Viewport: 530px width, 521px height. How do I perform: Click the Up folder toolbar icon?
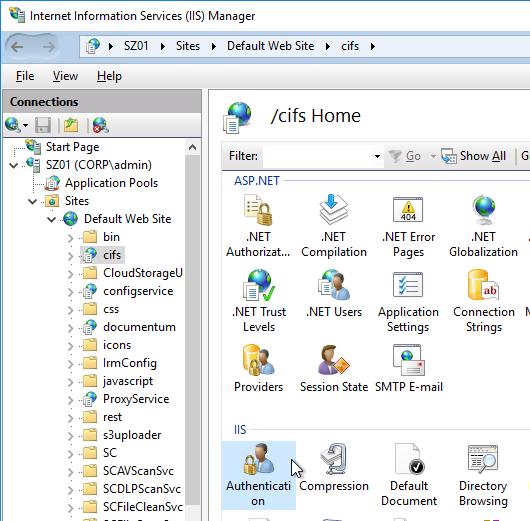[71, 125]
